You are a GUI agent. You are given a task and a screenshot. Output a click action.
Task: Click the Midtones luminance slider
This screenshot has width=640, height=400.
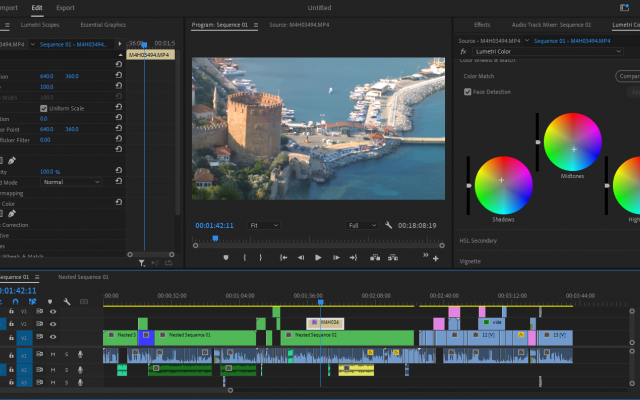[x=538, y=142]
